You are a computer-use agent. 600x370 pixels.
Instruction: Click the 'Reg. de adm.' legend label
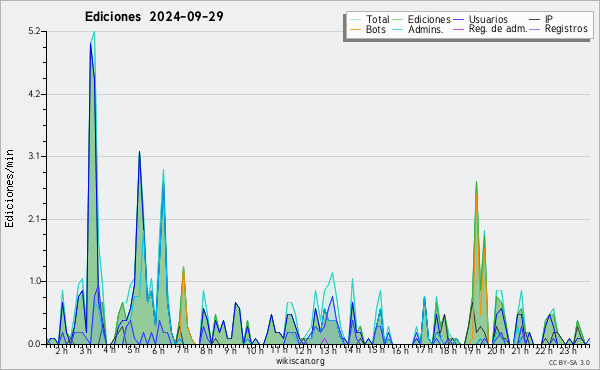[x=498, y=29]
